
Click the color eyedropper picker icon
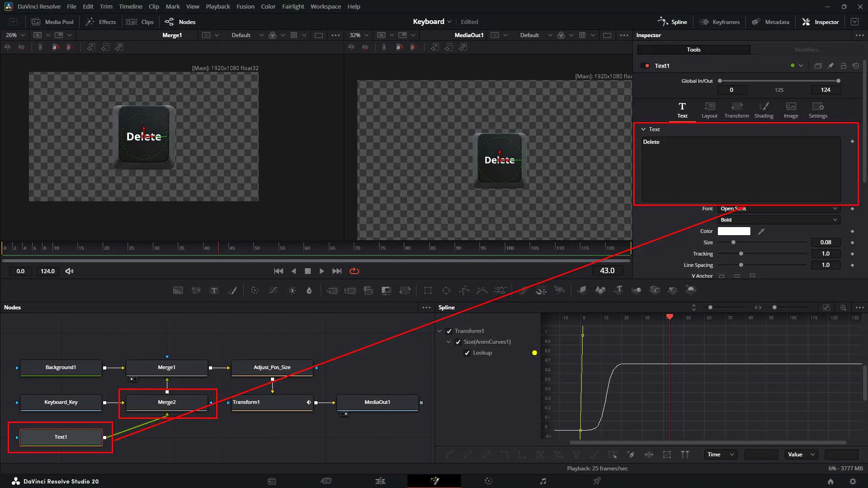pyautogui.click(x=761, y=231)
